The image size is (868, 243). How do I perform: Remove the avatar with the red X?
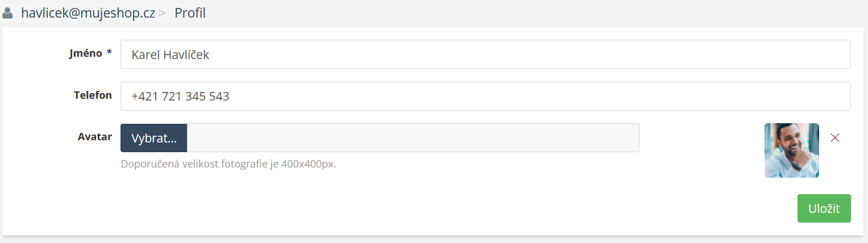834,137
